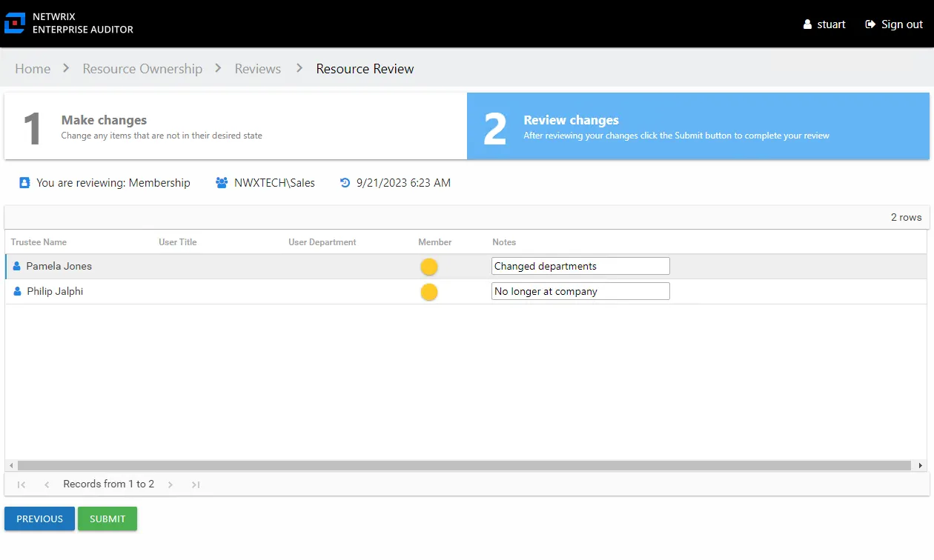The height and width of the screenshot is (560, 934).
Task: Click the Sign out link
Action: coord(894,24)
